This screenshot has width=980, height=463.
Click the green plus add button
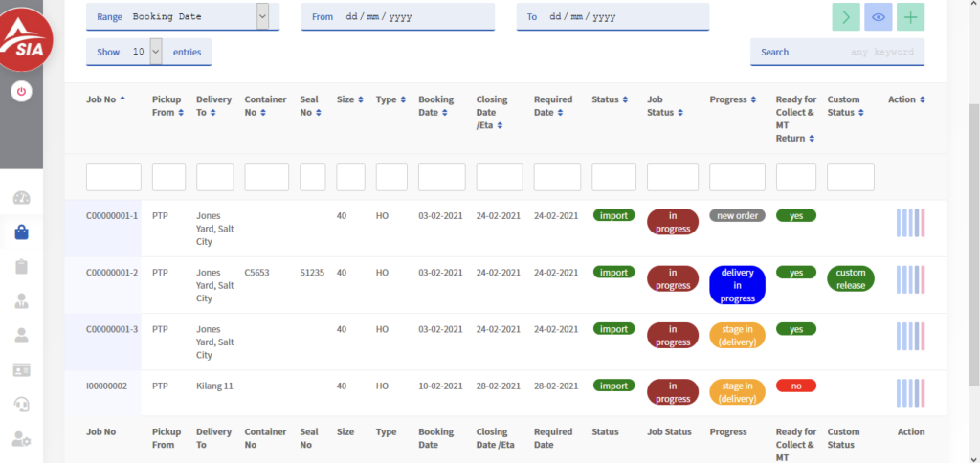(910, 16)
